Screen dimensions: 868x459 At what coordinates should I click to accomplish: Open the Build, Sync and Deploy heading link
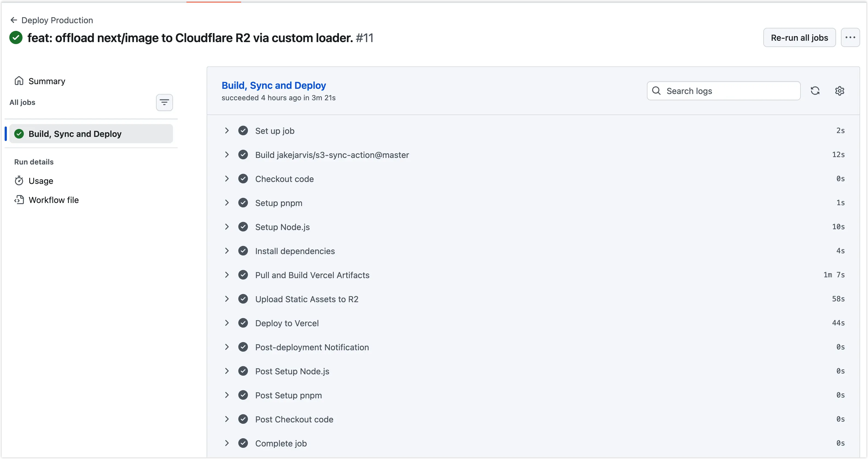click(x=274, y=85)
